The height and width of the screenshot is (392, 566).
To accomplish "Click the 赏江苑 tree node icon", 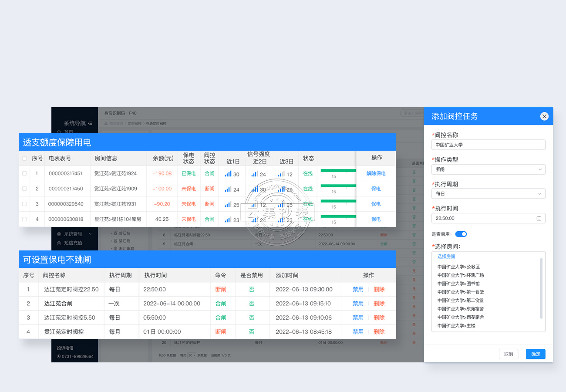I will pyautogui.click(x=115, y=233).
